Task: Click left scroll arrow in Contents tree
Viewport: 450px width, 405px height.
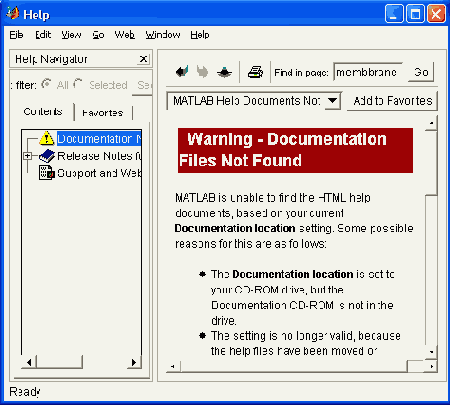Action: coord(29,362)
